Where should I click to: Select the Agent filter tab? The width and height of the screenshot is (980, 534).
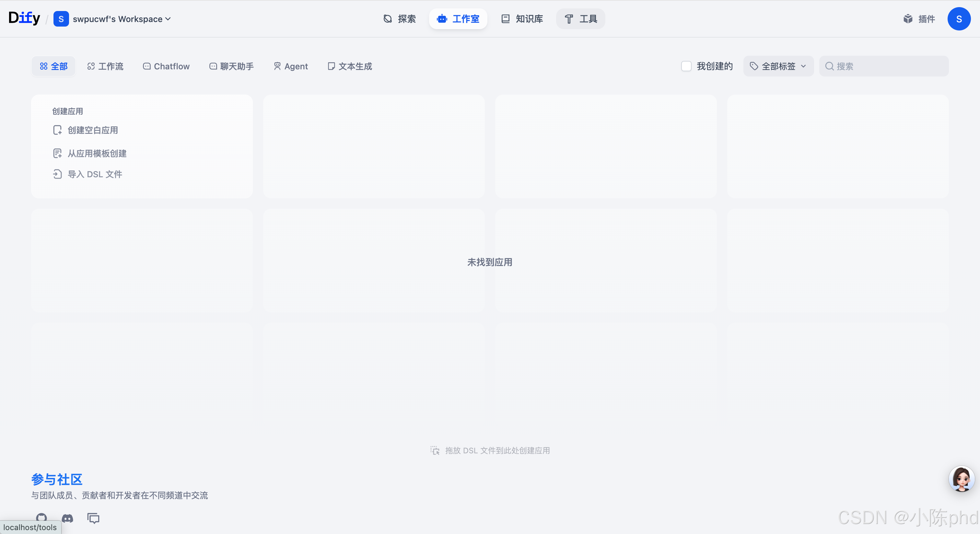pyautogui.click(x=291, y=66)
